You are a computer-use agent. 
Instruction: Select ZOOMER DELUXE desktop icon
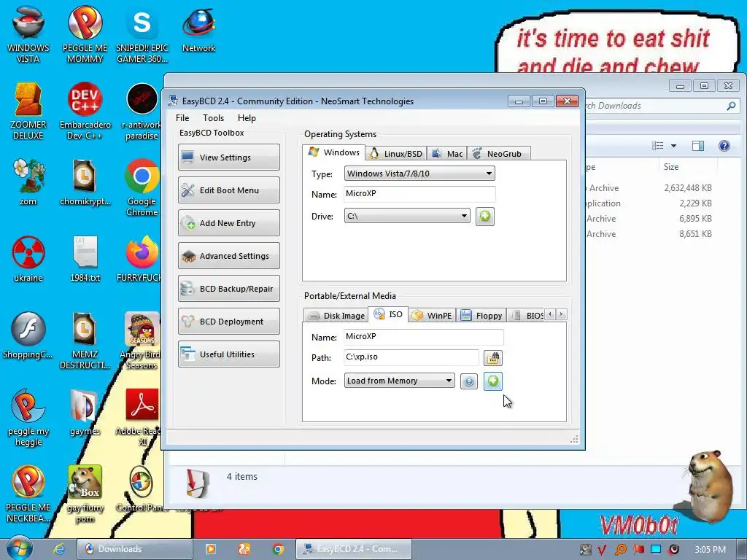tap(28, 112)
